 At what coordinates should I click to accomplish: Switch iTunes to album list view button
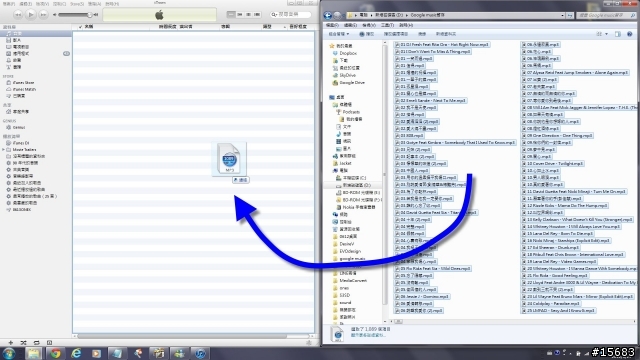pos(240,14)
